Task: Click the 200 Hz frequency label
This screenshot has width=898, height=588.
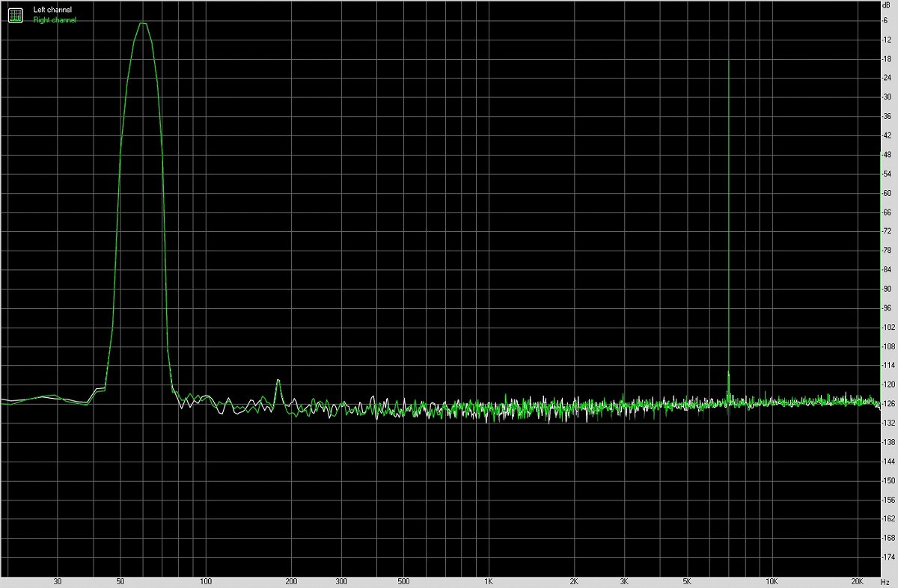Action: (291, 581)
